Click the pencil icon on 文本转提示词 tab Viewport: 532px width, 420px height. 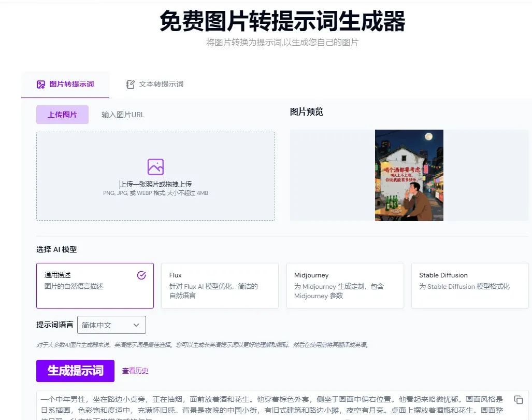pos(130,83)
